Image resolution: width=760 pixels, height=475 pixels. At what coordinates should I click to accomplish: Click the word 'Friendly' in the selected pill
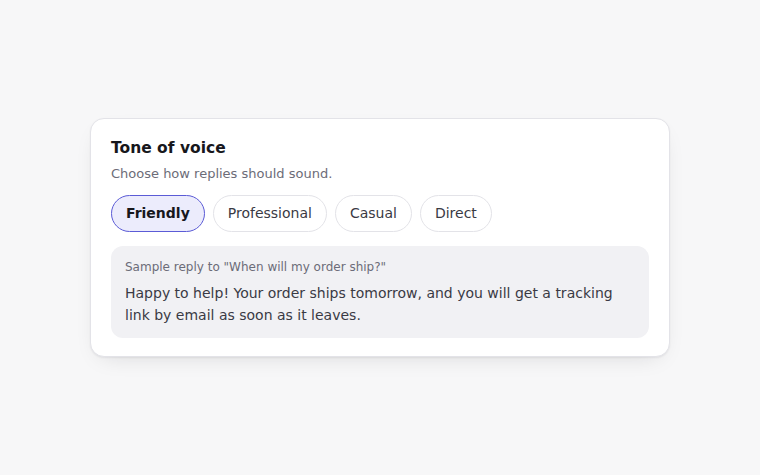158,213
